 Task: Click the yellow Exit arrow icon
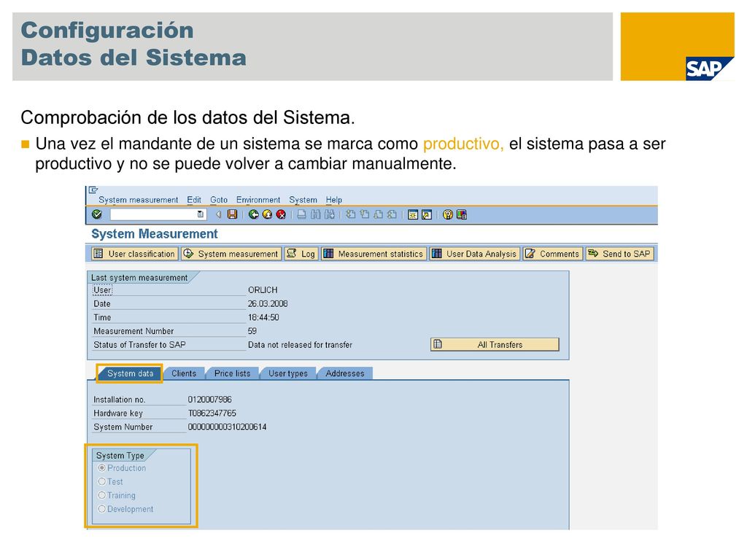point(267,215)
